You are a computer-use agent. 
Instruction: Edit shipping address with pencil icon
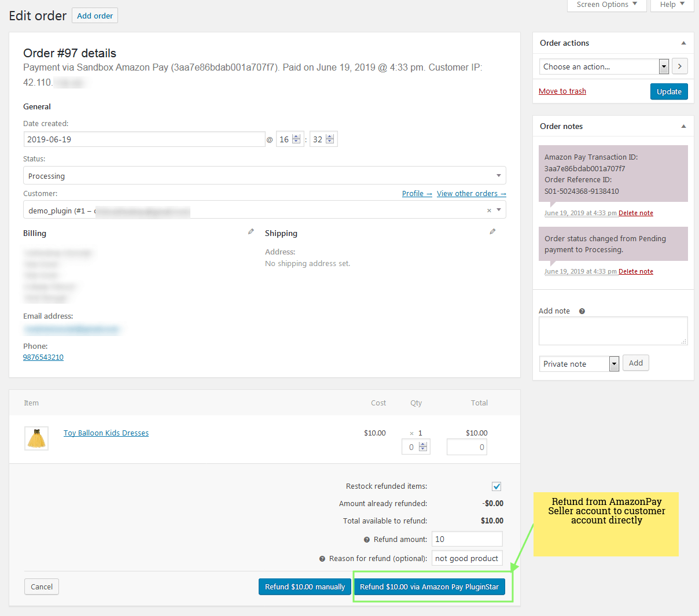pos(492,231)
